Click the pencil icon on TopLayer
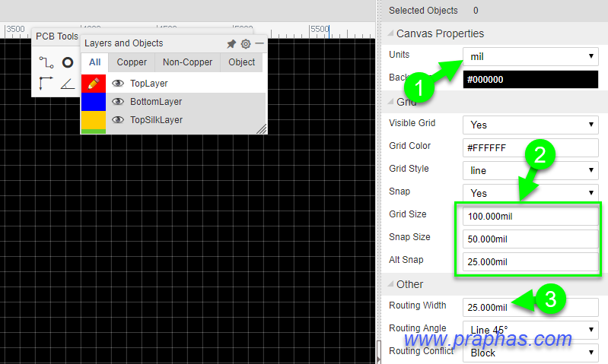 94,84
